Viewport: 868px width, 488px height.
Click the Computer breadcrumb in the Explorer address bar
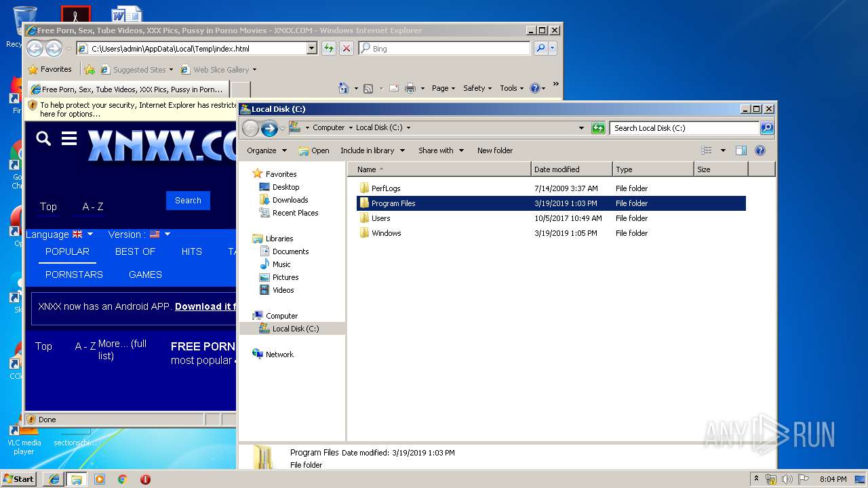329,127
